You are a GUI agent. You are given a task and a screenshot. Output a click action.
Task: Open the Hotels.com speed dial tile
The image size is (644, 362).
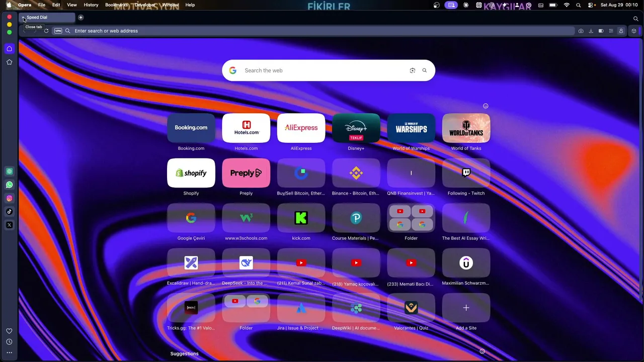click(x=246, y=128)
